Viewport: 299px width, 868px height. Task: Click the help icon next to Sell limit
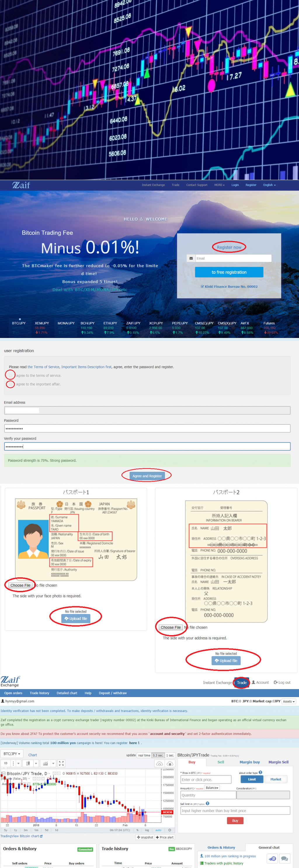tap(207, 803)
